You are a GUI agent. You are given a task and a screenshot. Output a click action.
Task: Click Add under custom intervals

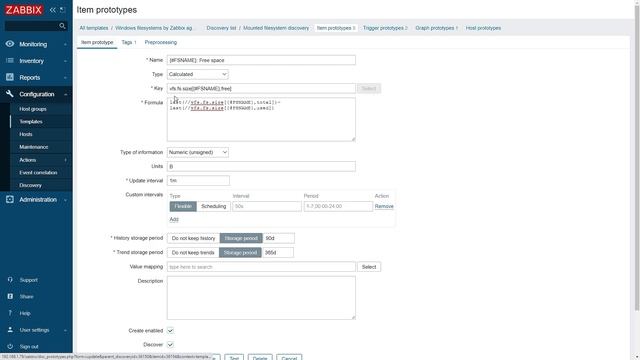click(174, 219)
